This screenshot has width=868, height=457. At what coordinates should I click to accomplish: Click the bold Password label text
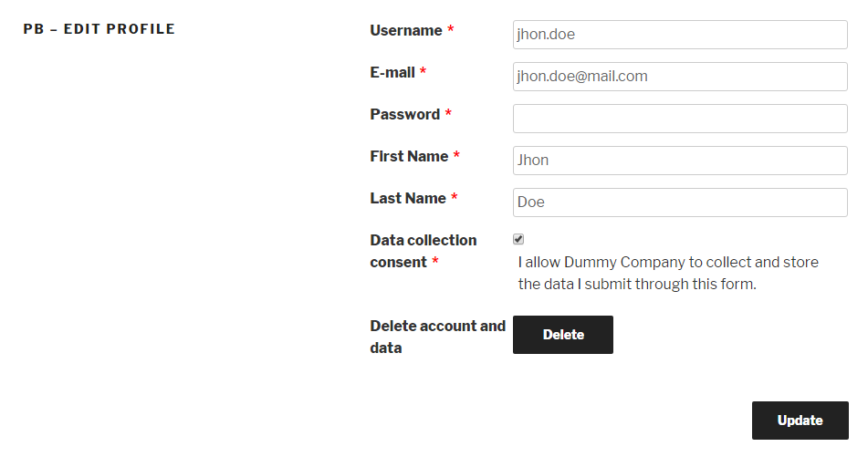404,115
